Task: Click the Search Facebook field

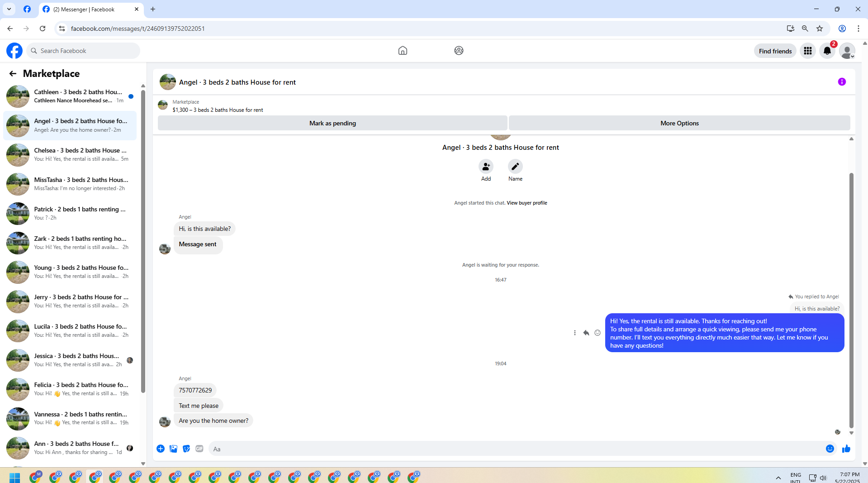Action: (84, 51)
